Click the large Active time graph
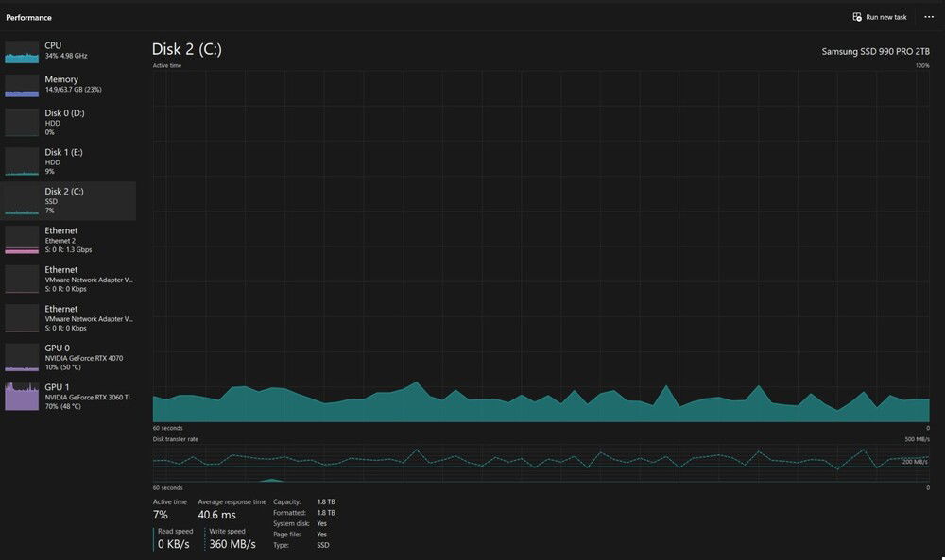 (541, 246)
